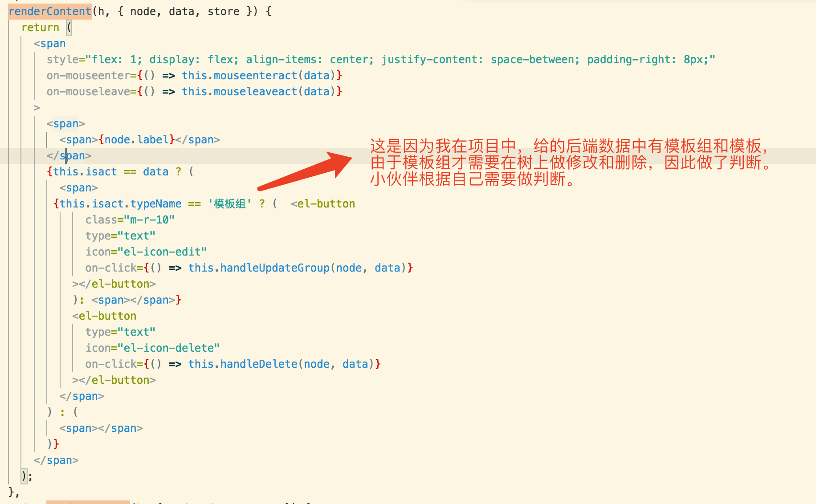Click the type="text" attribute on delete button

(x=120, y=332)
